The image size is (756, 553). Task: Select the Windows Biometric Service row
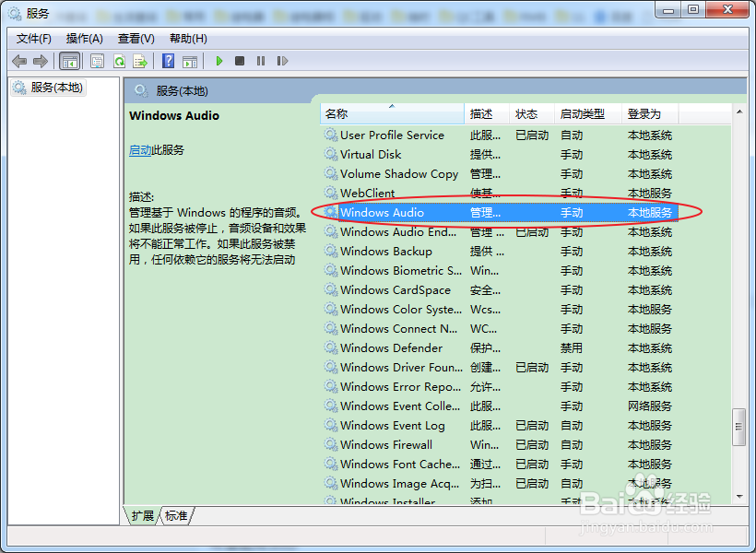499,270
